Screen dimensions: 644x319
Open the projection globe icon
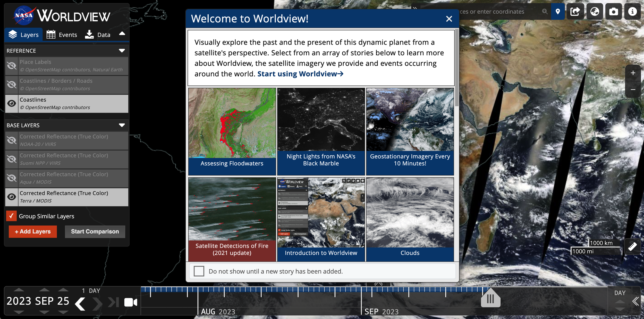(595, 12)
